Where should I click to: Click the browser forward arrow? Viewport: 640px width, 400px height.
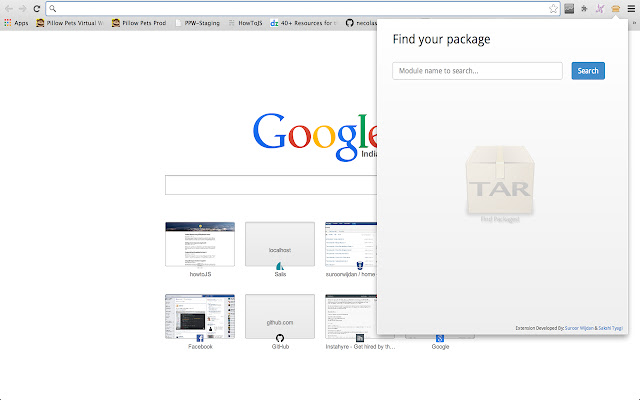(22, 9)
